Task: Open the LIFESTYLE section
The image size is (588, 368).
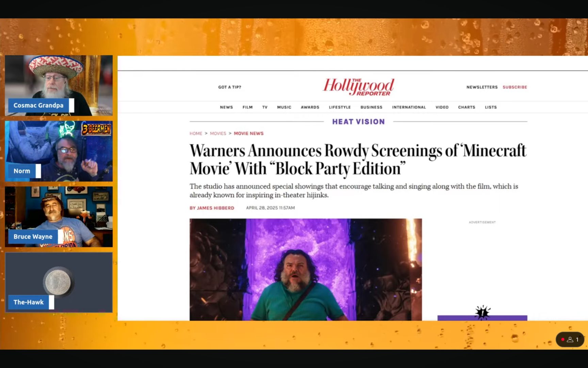Action: point(340,107)
